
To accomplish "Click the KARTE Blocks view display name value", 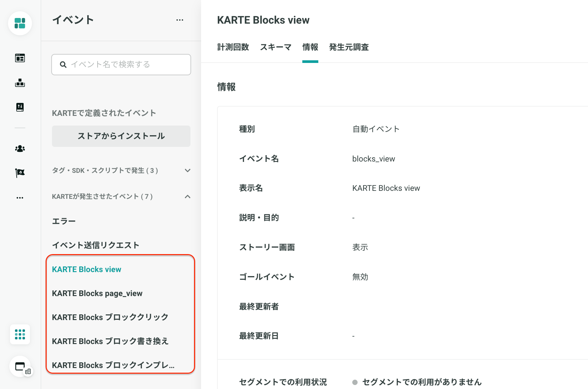I will pos(386,188).
